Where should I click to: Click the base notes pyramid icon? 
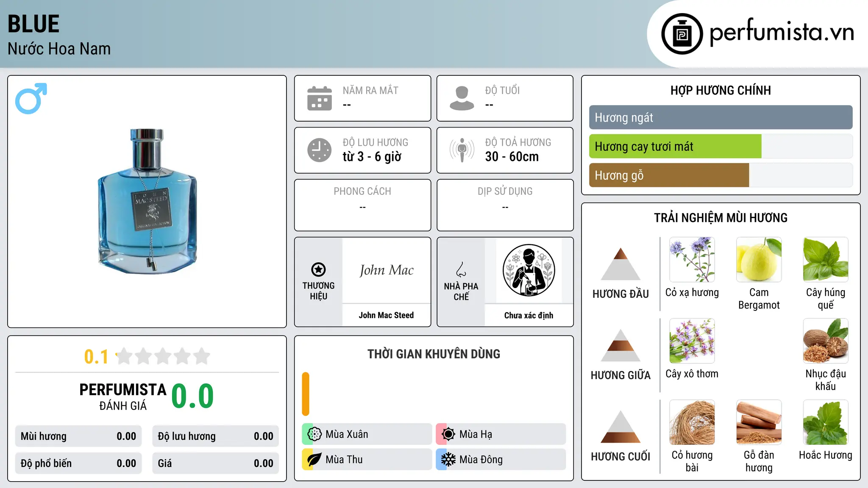[x=620, y=427]
